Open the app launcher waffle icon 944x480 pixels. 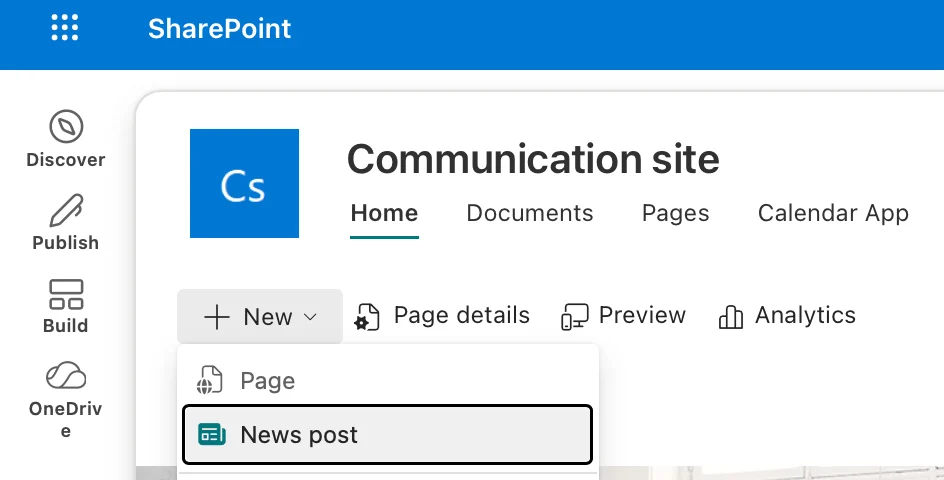[x=65, y=28]
